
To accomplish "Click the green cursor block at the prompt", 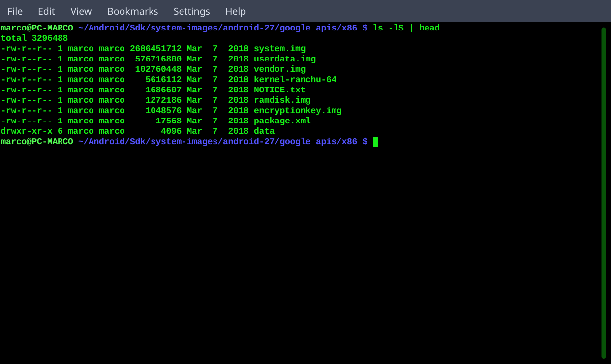I will coord(375,142).
